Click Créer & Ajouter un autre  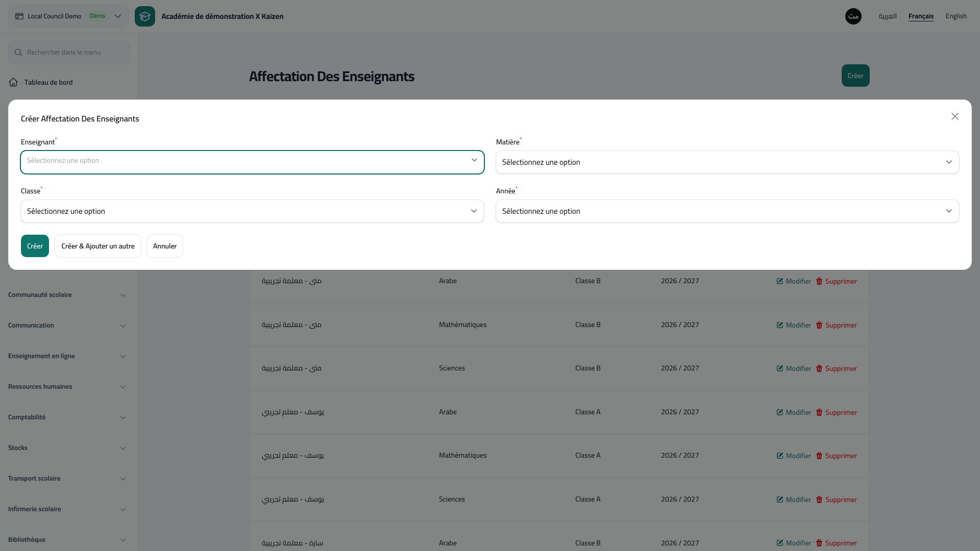98,246
